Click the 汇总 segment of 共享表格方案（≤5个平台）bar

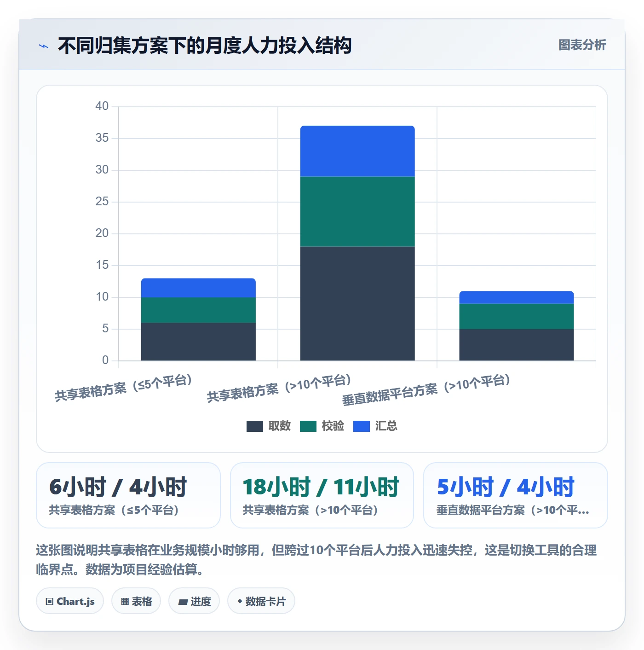[x=198, y=288]
